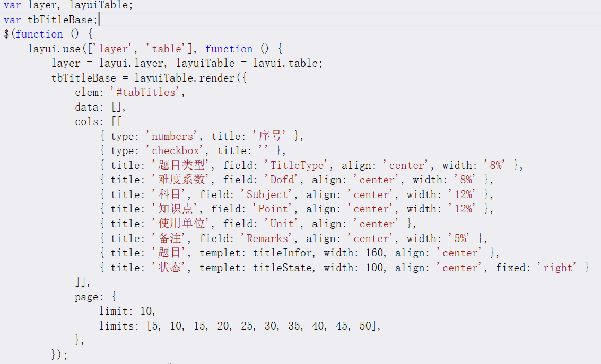Click the 'Point' field string
This screenshot has width=601, height=364.
point(273,209)
